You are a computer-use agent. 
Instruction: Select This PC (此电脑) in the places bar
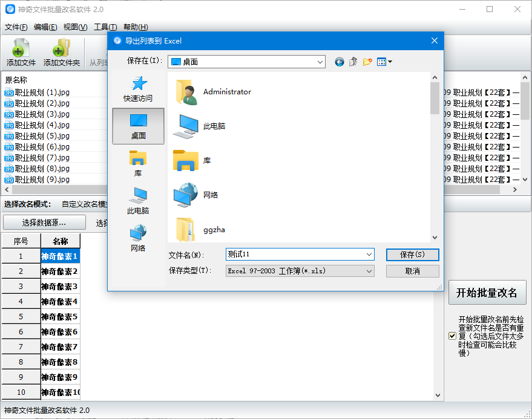(138, 201)
